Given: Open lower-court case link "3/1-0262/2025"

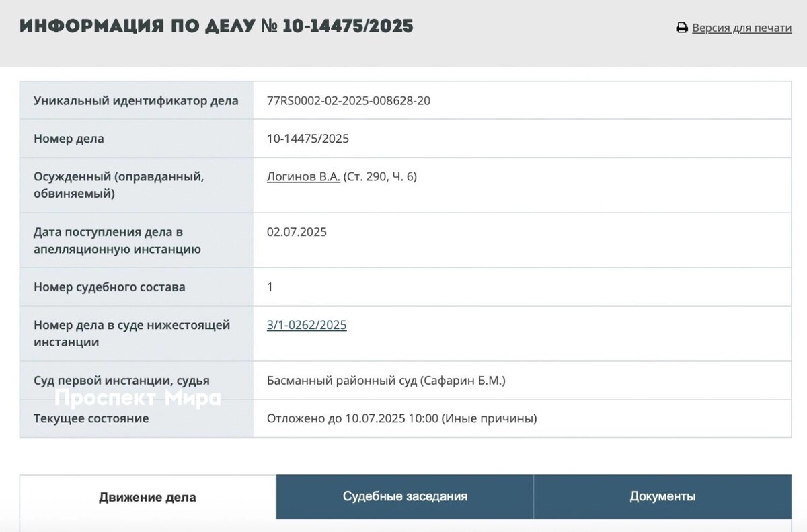Looking at the screenshot, I should (x=306, y=324).
